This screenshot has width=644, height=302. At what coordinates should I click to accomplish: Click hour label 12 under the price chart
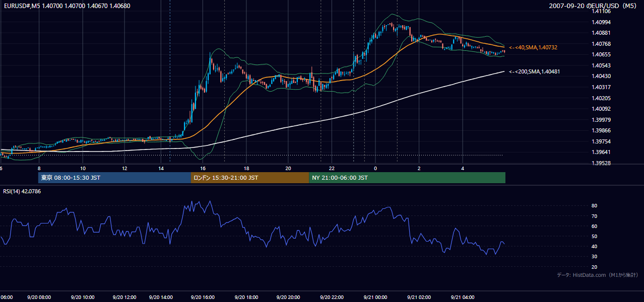point(124,168)
